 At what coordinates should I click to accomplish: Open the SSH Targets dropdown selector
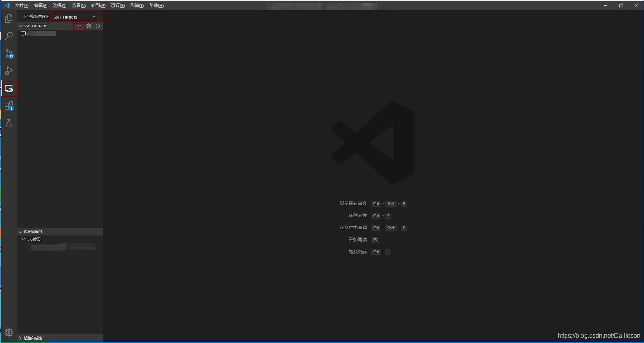tap(75, 17)
